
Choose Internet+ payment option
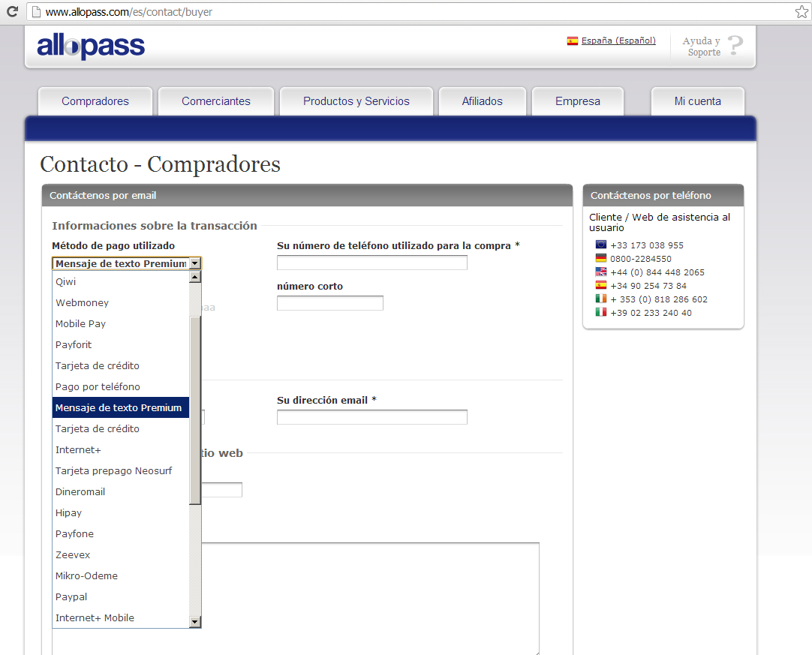pos(121,450)
